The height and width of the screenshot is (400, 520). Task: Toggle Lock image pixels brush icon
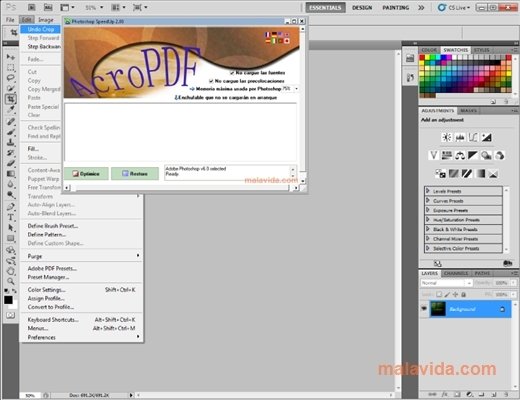click(x=447, y=294)
